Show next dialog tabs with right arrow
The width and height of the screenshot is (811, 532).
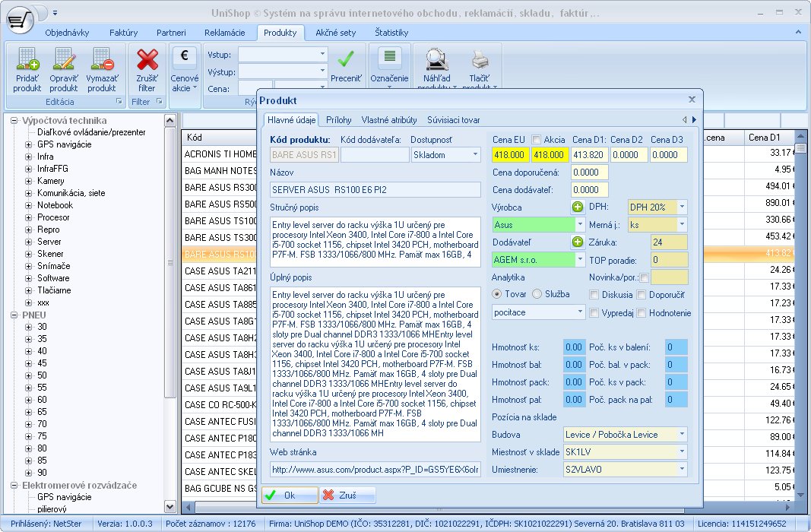point(694,120)
